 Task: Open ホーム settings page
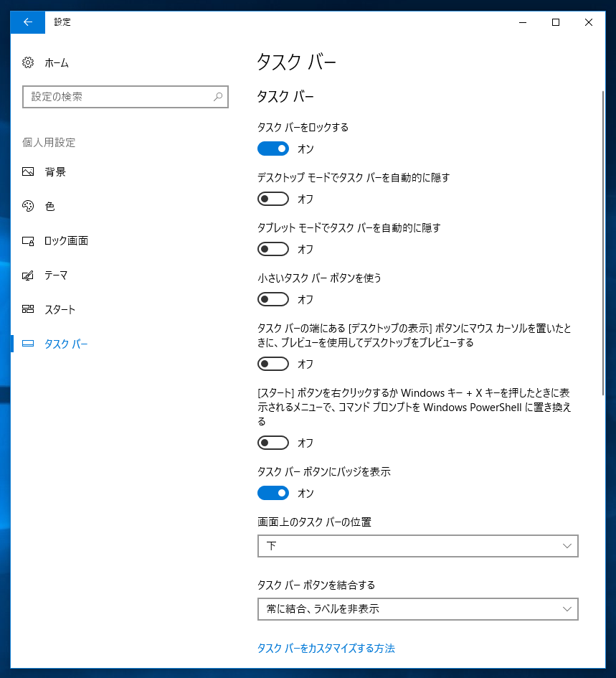[x=57, y=63]
